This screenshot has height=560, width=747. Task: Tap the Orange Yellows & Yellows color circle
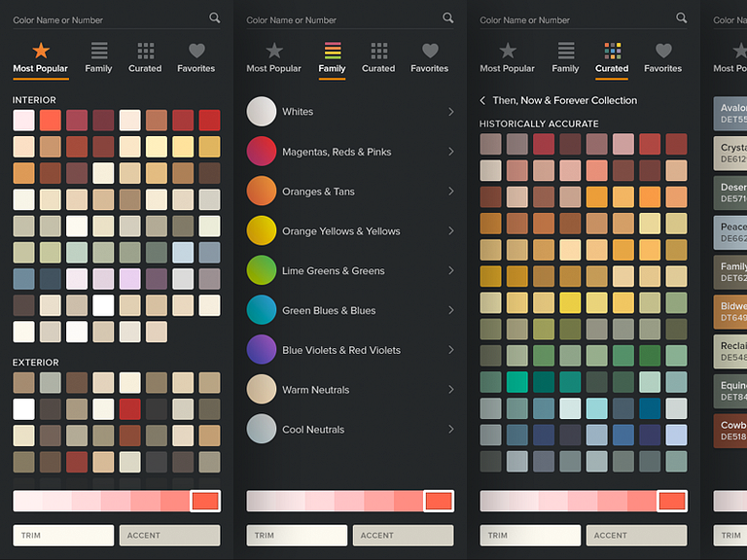pos(261,231)
